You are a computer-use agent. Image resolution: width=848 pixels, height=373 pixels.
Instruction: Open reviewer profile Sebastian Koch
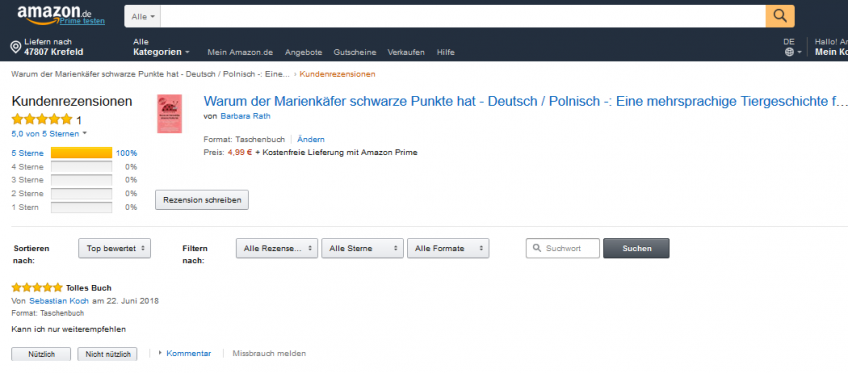pos(58,301)
